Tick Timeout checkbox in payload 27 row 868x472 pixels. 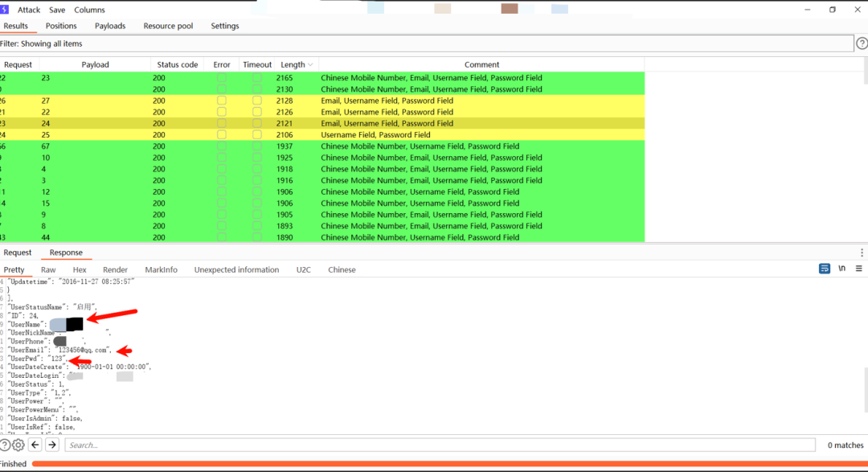click(257, 101)
